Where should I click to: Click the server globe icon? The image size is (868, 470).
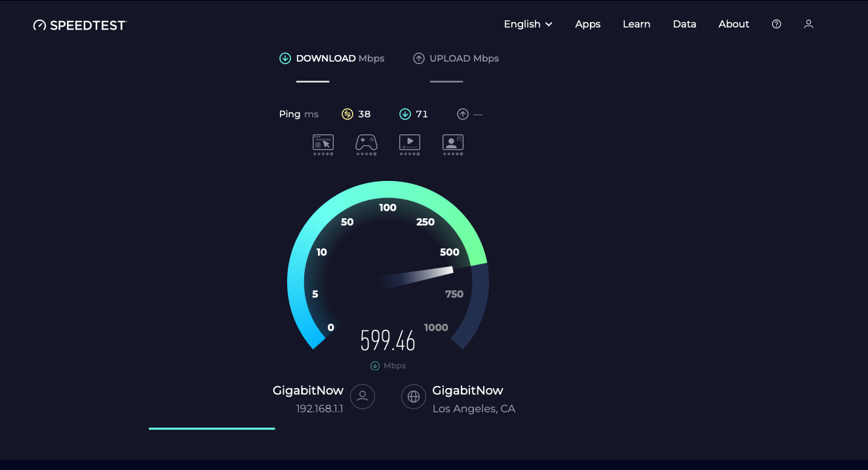[x=414, y=397]
